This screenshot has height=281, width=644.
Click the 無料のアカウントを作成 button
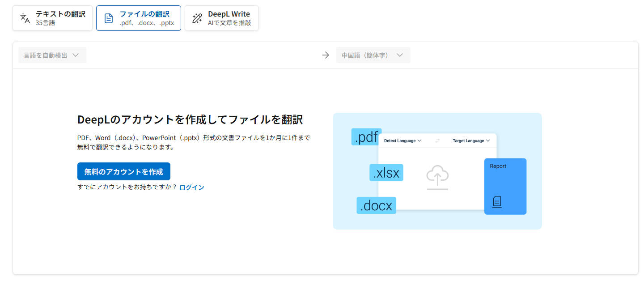click(x=124, y=171)
